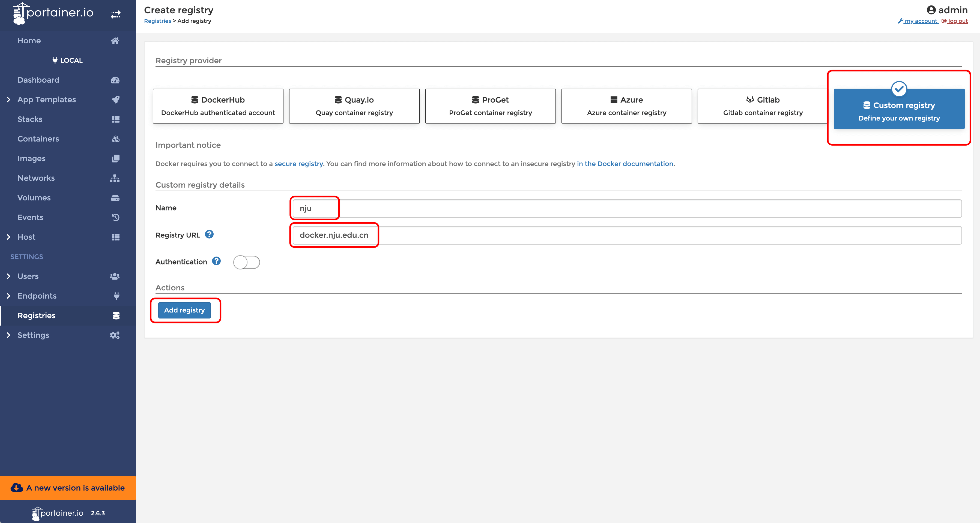This screenshot has width=980, height=523.
Task: Expand the Endpoints menu chevron
Action: [8, 296]
